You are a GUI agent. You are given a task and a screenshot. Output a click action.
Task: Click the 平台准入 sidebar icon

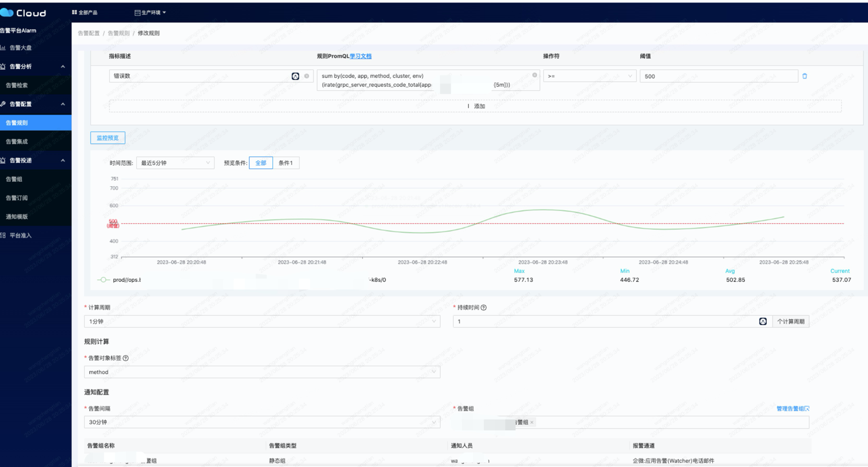point(3,235)
